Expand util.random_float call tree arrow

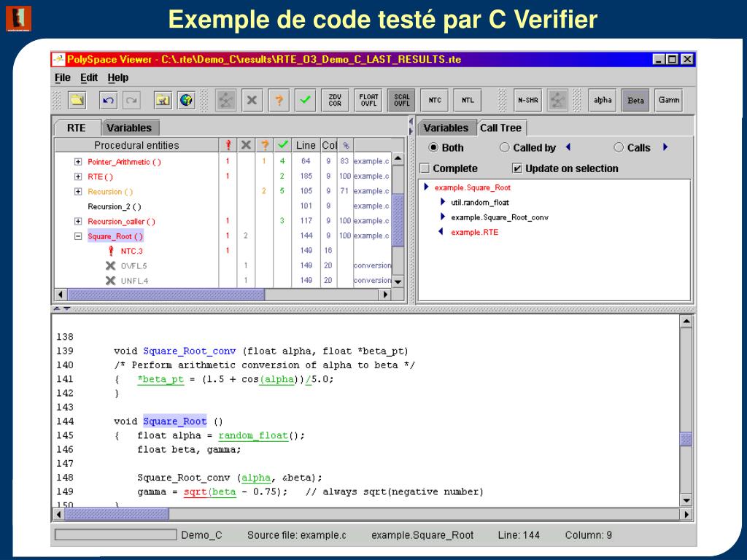point(443,202)
